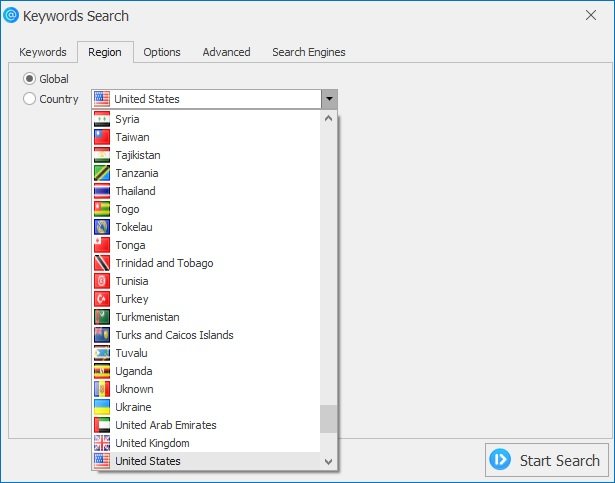The width and height of the screenshot is (615, 483).
Task: Choose "Taiwan" from the country list
Action: (207, 137)
